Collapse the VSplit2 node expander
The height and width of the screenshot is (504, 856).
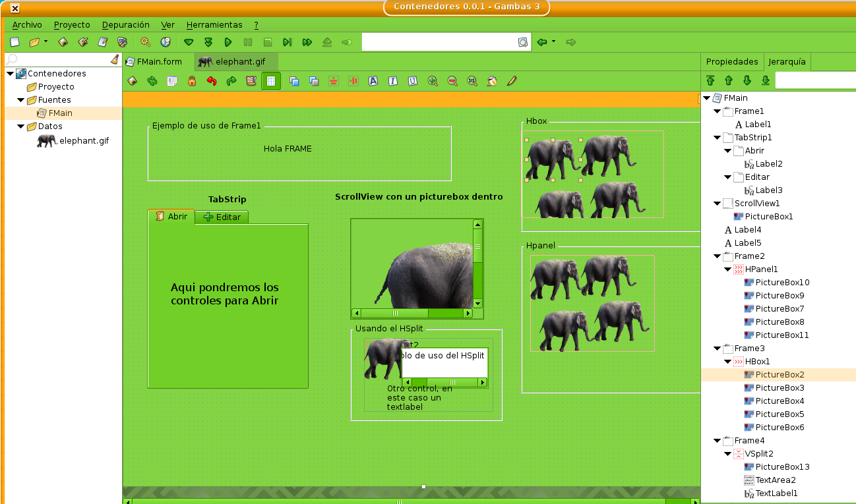728,454
